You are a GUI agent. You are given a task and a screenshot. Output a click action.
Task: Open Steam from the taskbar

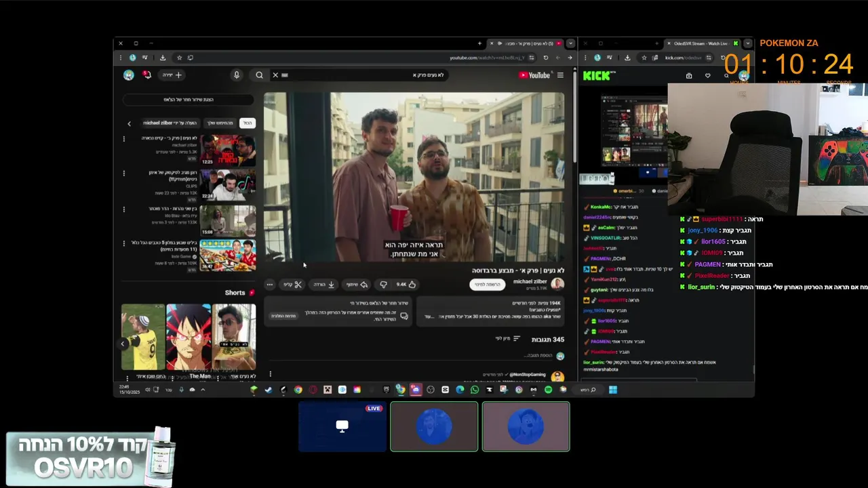268,390
